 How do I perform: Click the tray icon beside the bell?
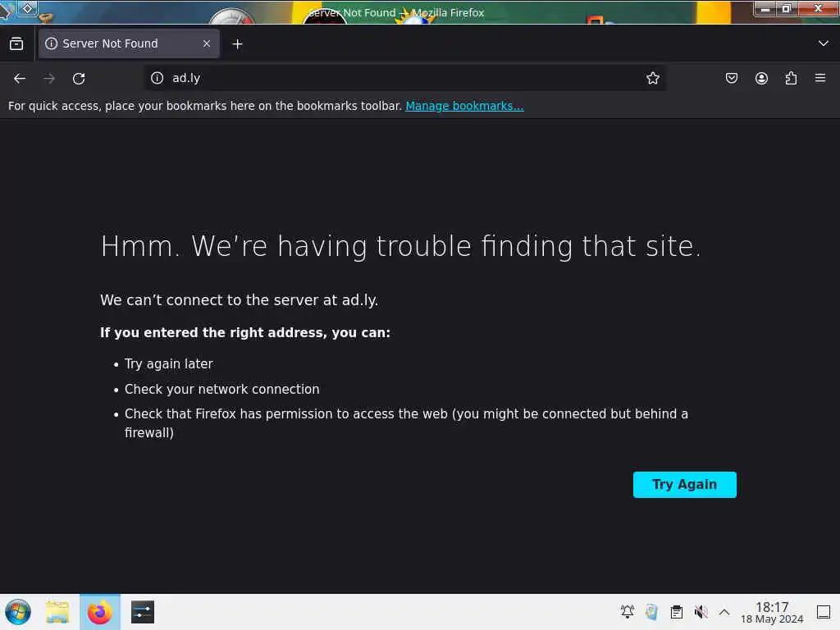[x=651, y=612]
